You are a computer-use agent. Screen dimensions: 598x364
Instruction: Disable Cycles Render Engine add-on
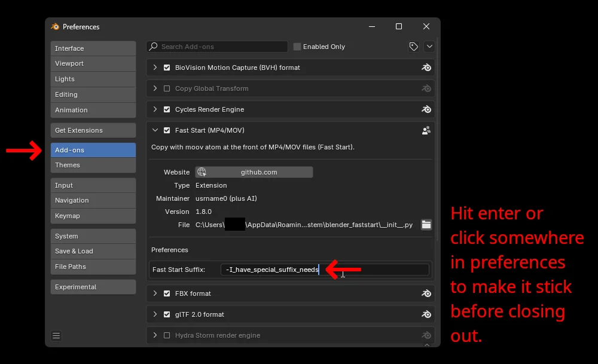pyautogui.click(x=167, y=109)
